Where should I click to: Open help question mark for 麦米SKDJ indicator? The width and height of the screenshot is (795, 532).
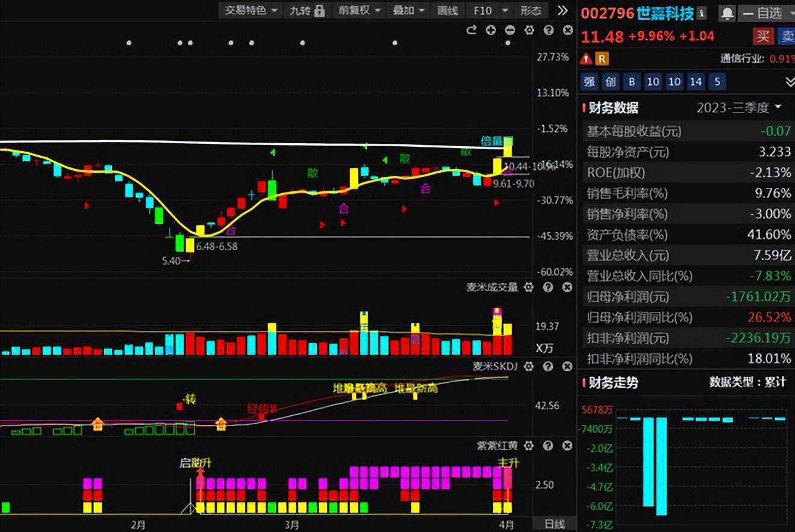coord(548,366)
